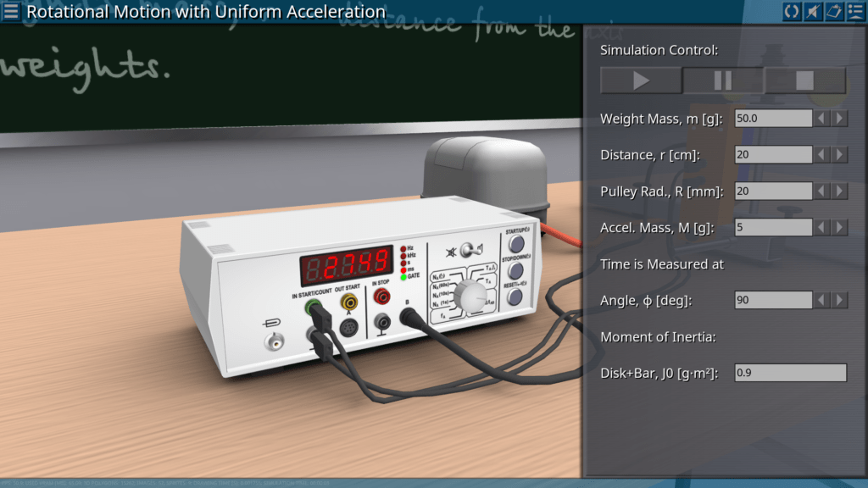
Task: Collapse the control panel list icon
Action: pyautogui.click(x=854, y=11)
